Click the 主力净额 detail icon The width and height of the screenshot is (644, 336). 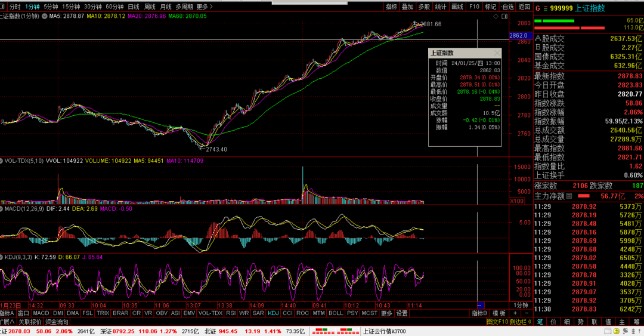pyautogui.click(x=569, y=196)
